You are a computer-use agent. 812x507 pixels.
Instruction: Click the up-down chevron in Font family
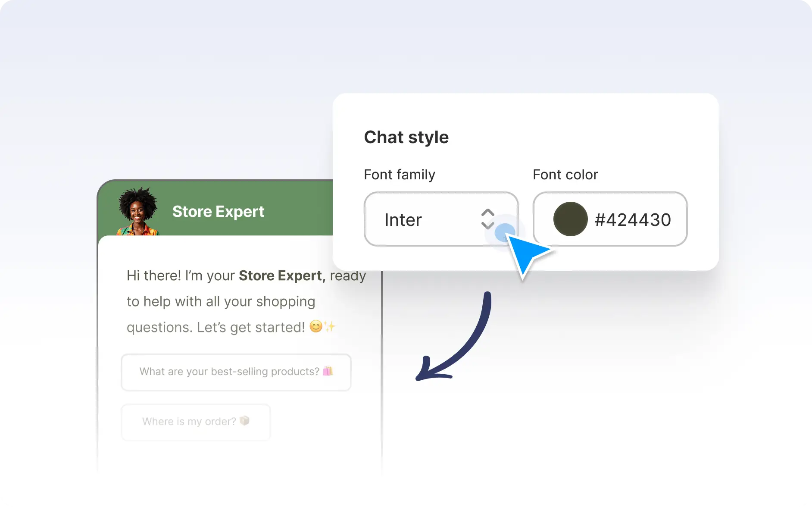[x=487, y=219]
